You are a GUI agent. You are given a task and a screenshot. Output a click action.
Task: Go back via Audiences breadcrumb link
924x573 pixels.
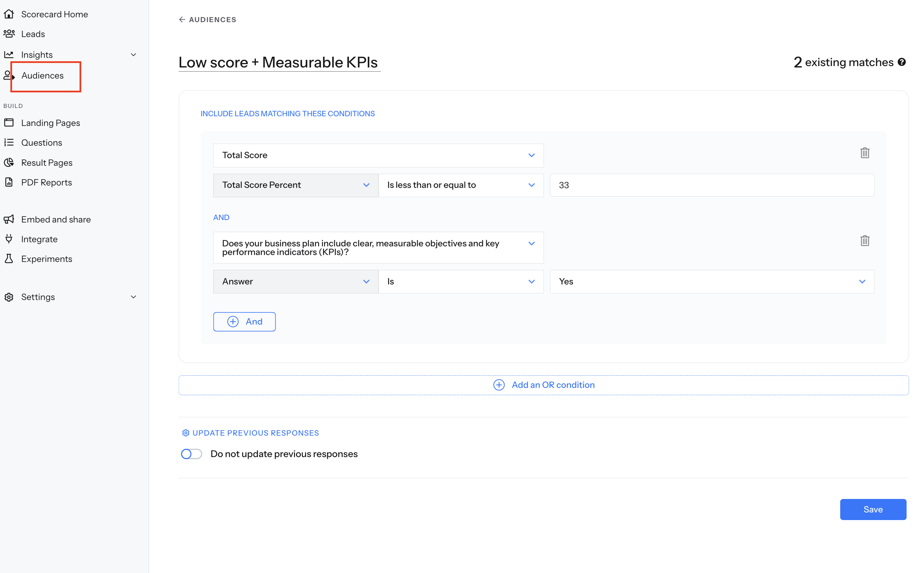click(207, 20)
